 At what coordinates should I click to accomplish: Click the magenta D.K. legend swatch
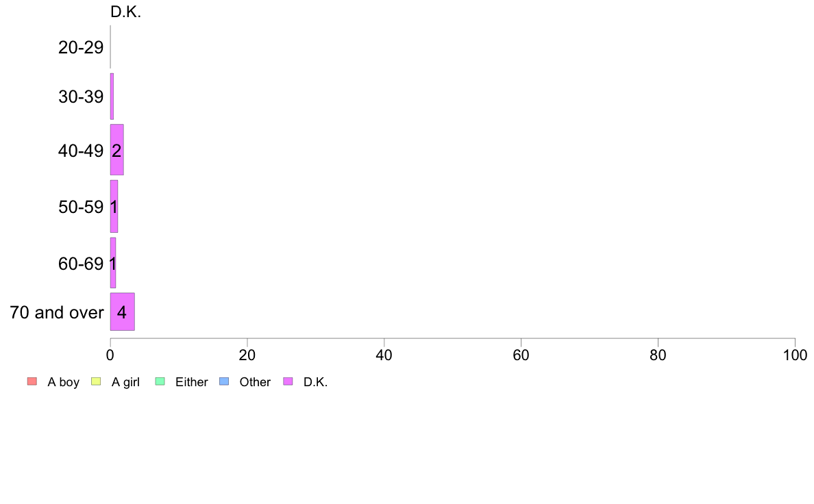[x=288, y=381]
